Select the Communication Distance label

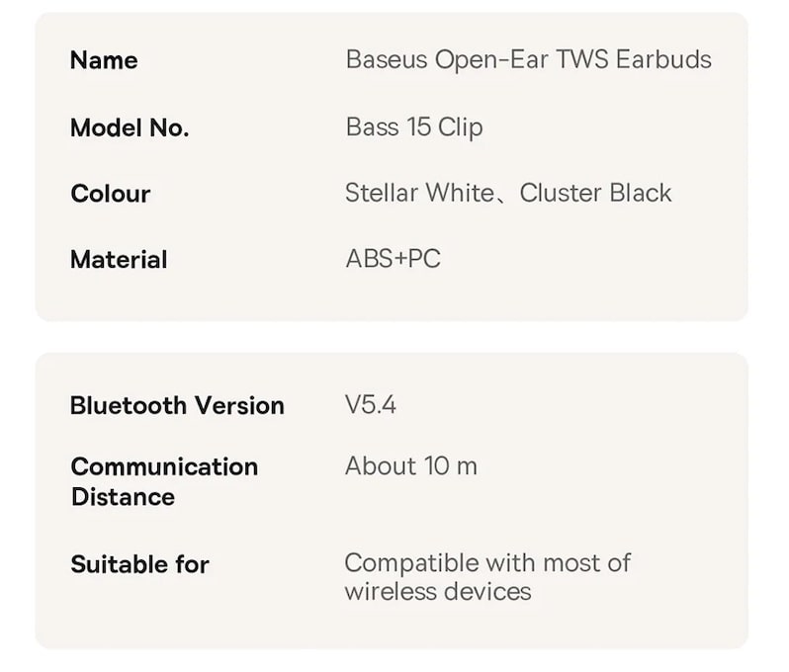[x=164, y=481]
